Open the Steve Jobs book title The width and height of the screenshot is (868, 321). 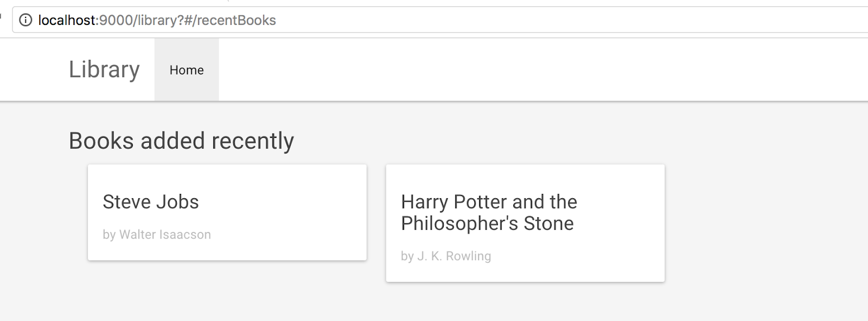pyautogui.click(x=151, y=202)
